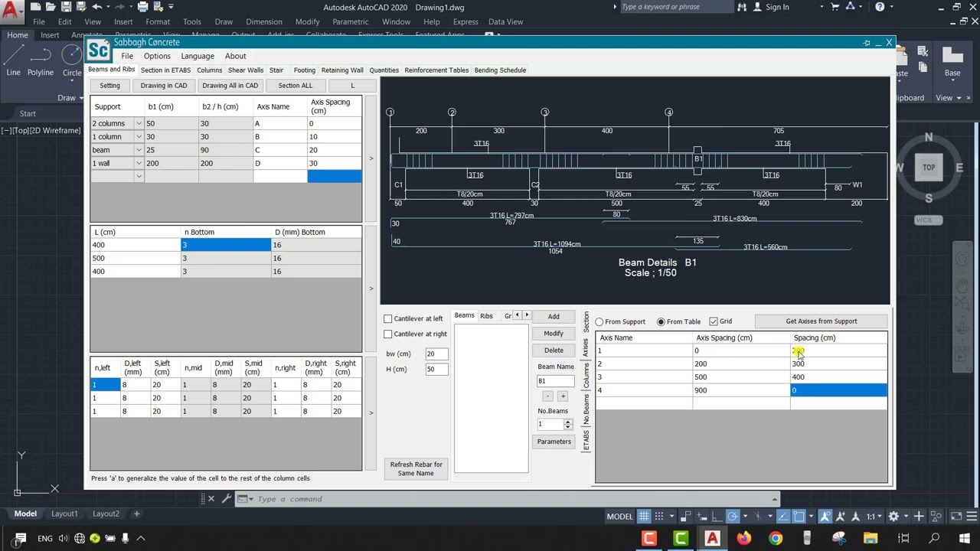Switch to the Layout1 tab
The width and height of the screenshot is (980, 551).
(64, 514)
